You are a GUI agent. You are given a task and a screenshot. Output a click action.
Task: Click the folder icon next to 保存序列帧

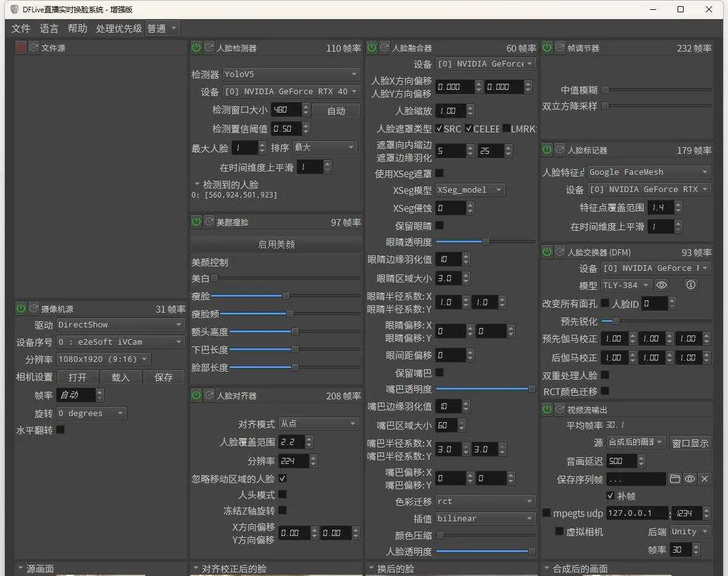pyautogui.click(x=675, y=479)
